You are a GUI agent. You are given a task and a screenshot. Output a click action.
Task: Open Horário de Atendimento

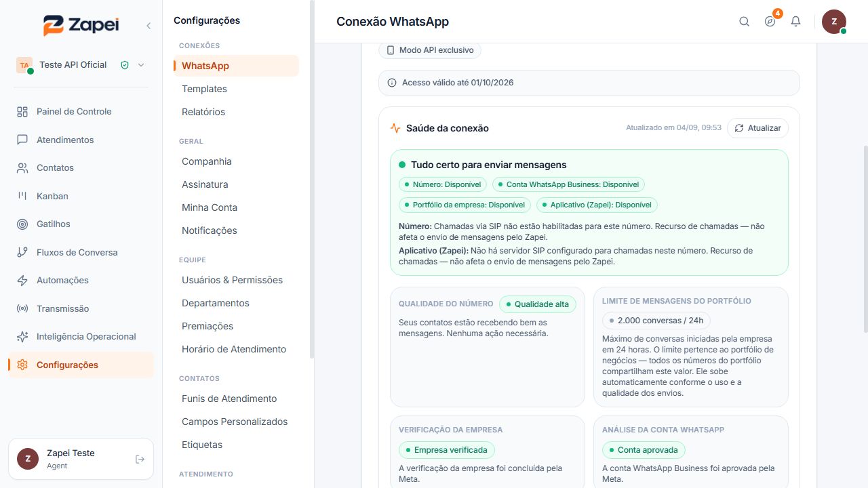236,349
